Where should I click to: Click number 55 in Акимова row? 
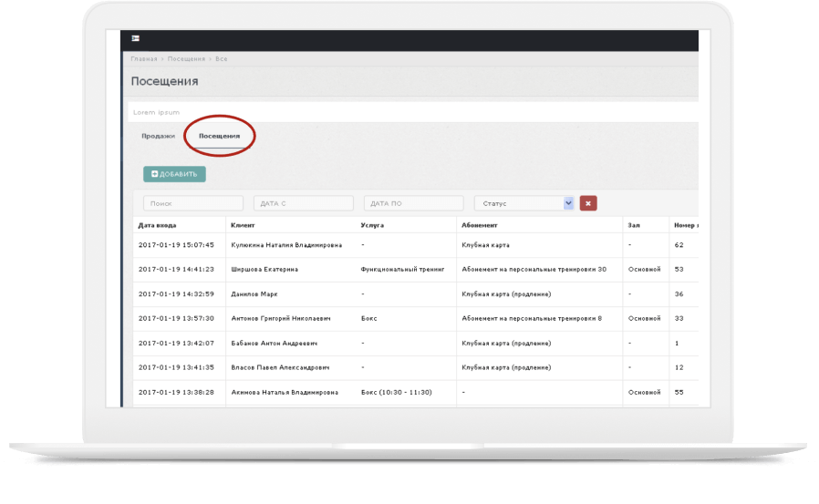[x=679, y=392]
